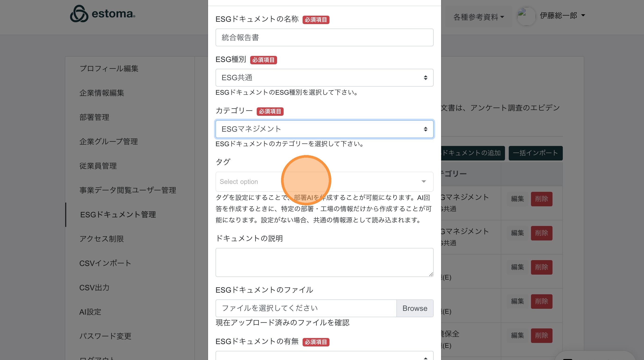This screenshot has width=644, height=360.
Task: Open the 伊藤総一郎 user menu
Action: [562, 15]
